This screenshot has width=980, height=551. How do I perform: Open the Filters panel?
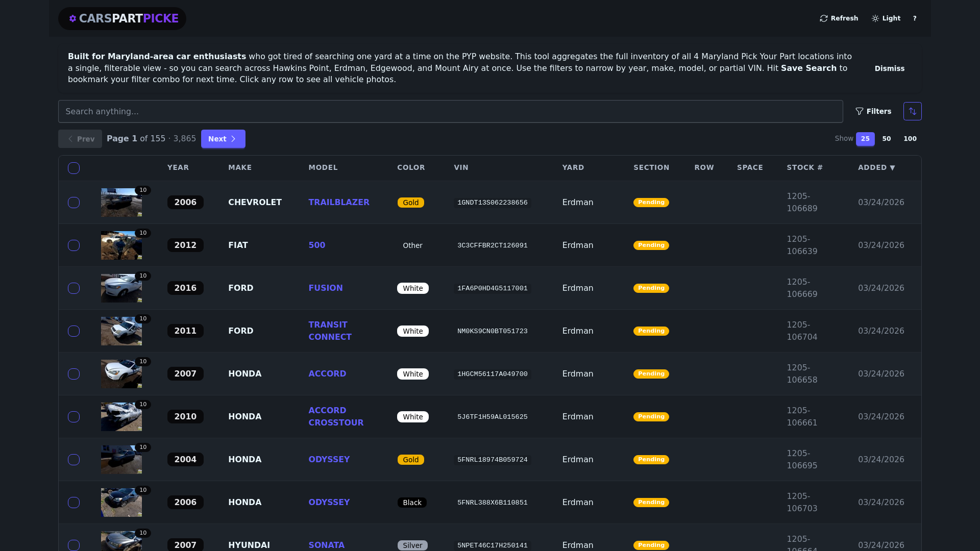[873, 111]
